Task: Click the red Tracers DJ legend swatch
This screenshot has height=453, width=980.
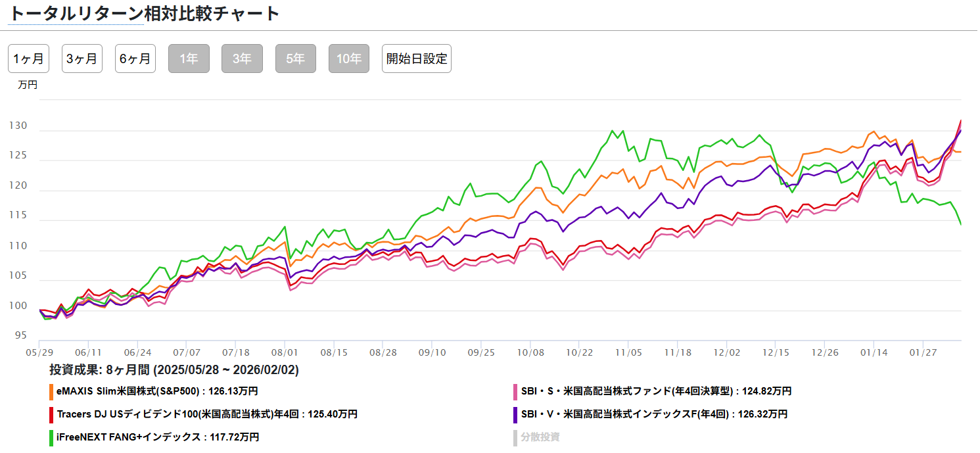Action: pyautogui.click(x=51, y=415)
